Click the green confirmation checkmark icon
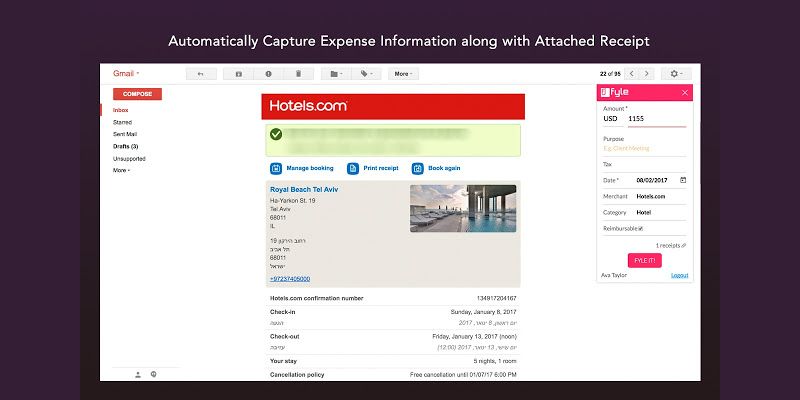Screen dimensions: 800x400 (276, 134)
